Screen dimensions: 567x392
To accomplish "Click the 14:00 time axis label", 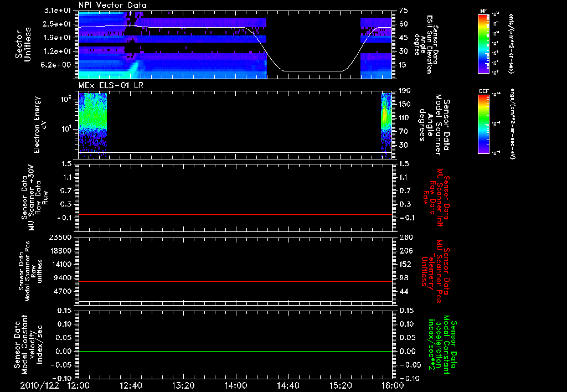I will coord(236,385).
